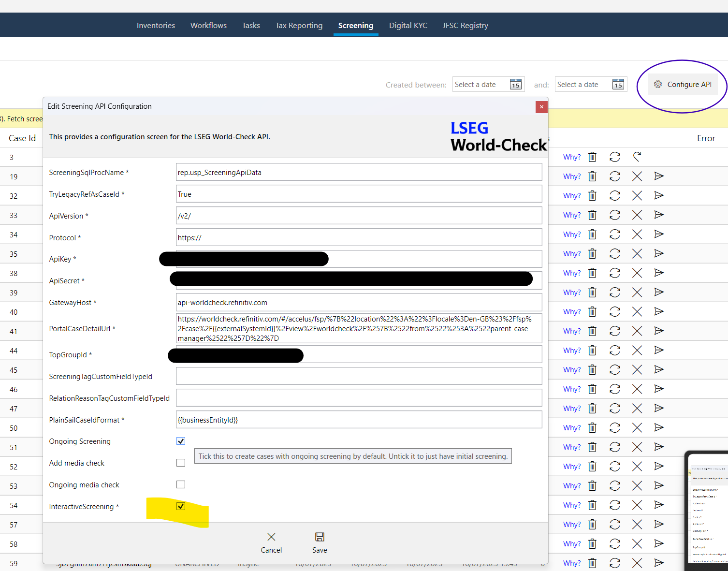This screenshot has height=571, width=728.
Task: Open the Digital KYC tab
Action: point(408,26)
